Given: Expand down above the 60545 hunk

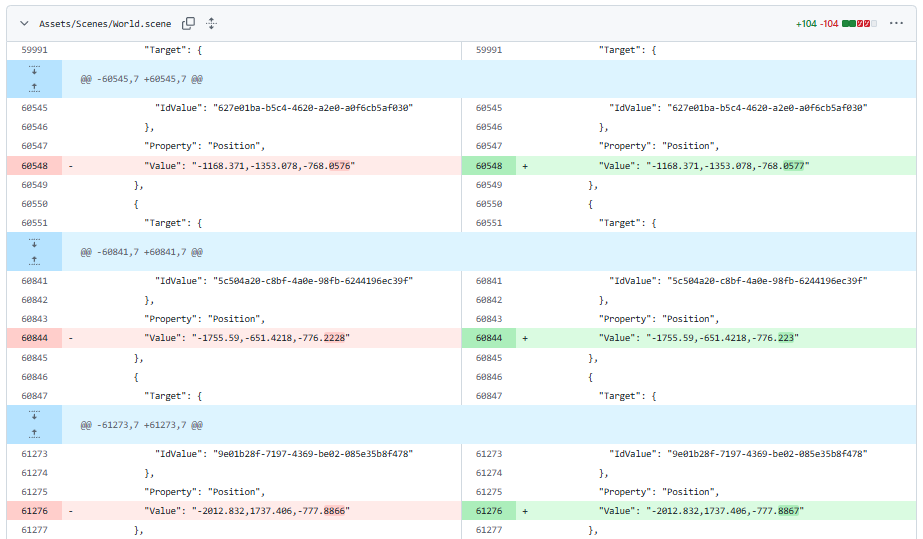Looking at the screenshot, I should tap(34, 70).
